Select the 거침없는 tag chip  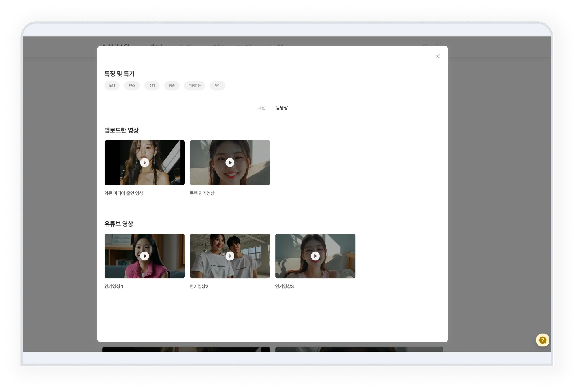point(194,85)
